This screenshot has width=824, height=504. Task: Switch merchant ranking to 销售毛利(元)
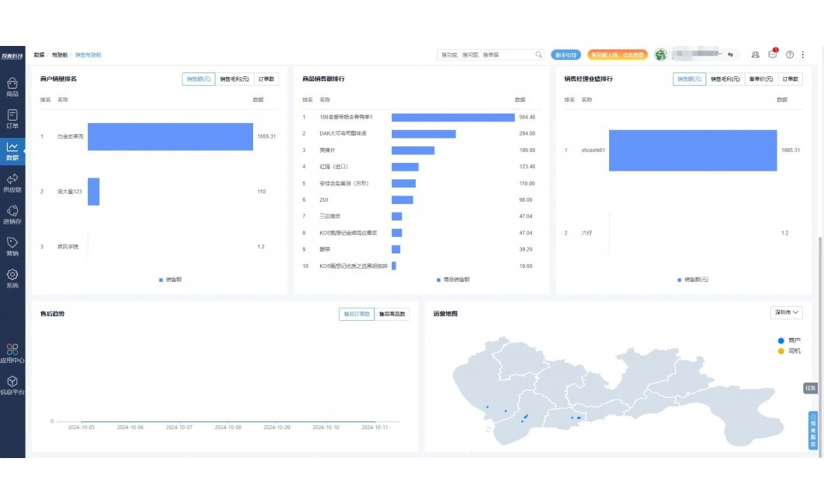pyautogui.click(x=234, y=79)
